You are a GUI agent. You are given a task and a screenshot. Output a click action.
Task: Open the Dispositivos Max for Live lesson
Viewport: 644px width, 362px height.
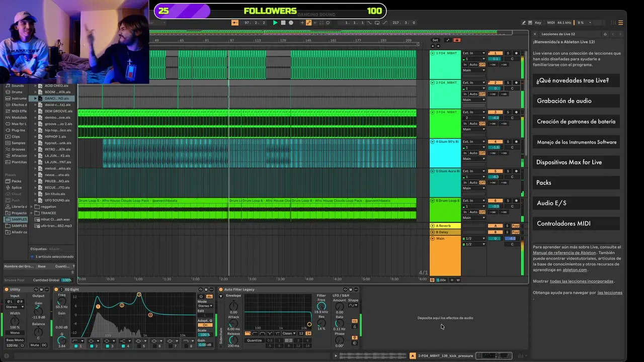pos(576,162)
